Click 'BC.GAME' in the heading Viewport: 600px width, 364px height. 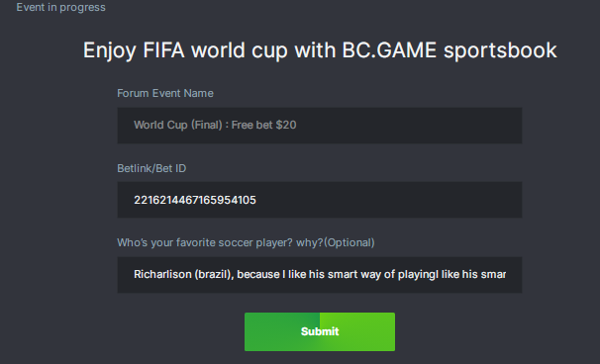pos(389,50)
